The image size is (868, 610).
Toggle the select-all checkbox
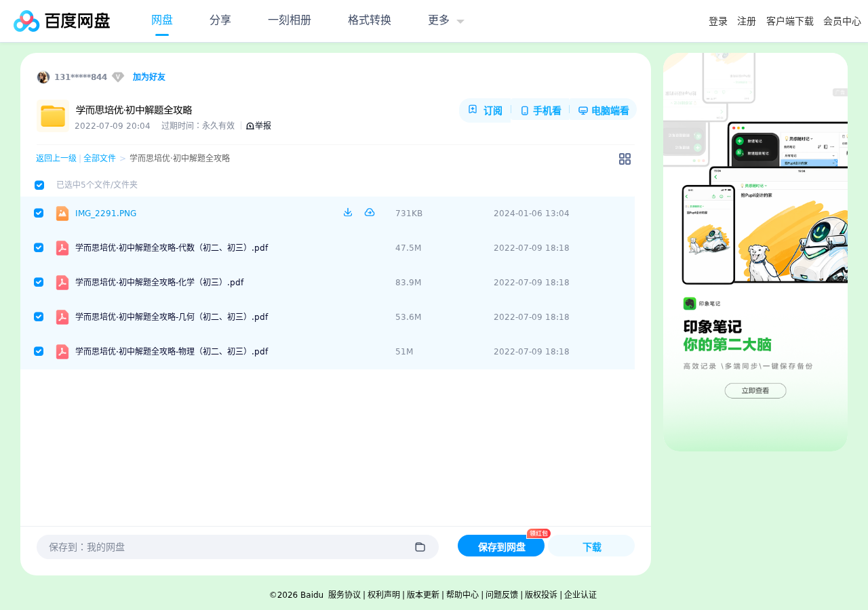39,185
